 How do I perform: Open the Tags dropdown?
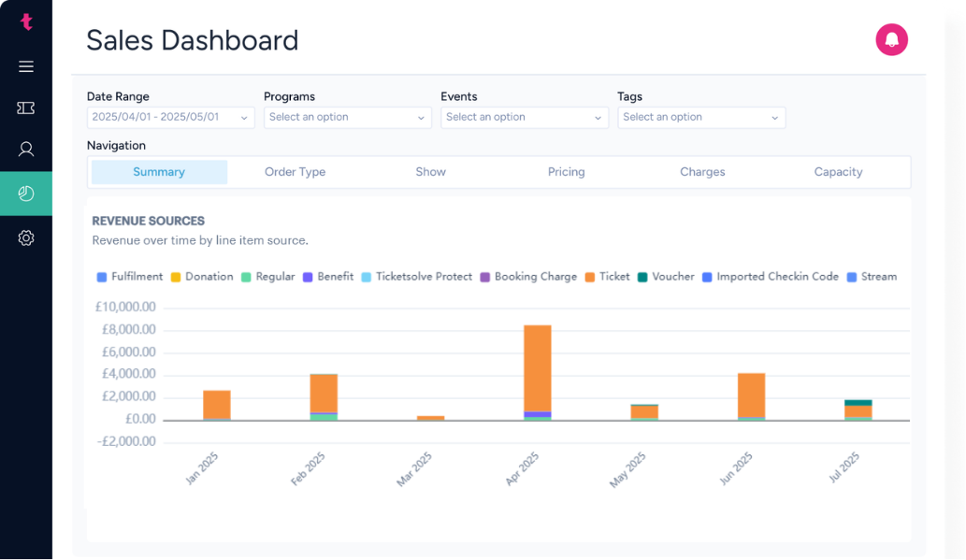coord(701,117)
